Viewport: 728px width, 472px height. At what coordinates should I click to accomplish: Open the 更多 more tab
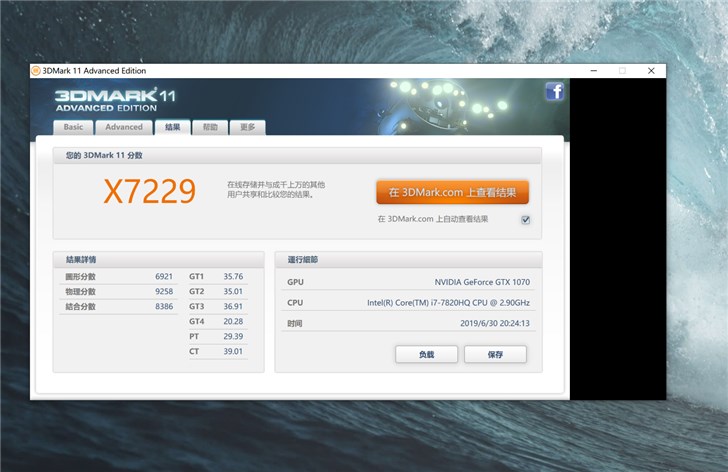tap(247, 127)
